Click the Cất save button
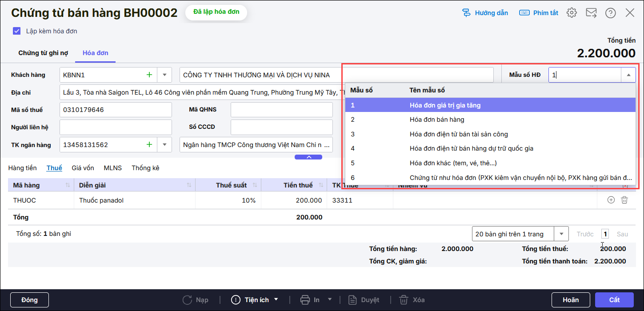Screen dimensions: 644x311 [614, 300]
